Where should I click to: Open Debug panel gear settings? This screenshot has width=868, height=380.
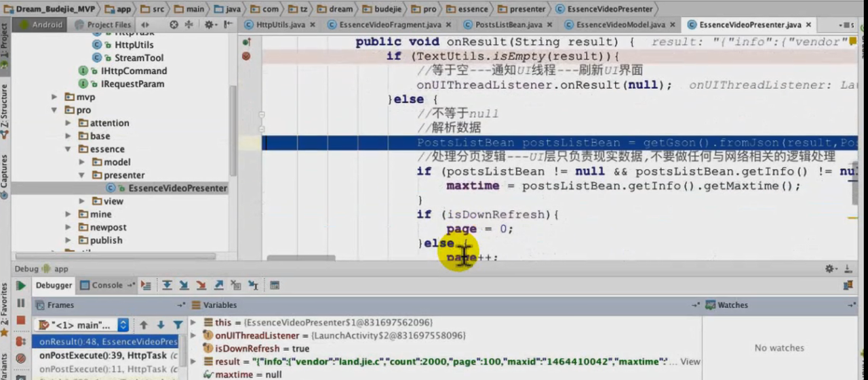click(x=831, y=269)
